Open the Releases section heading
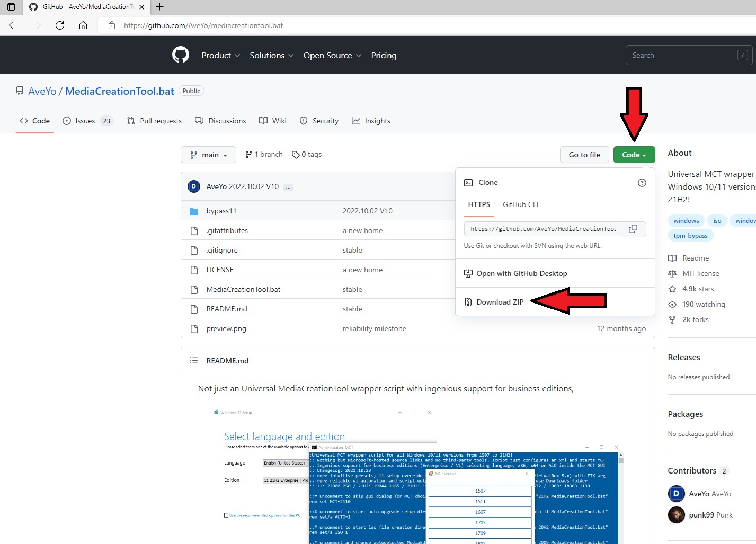 [684, 358]
